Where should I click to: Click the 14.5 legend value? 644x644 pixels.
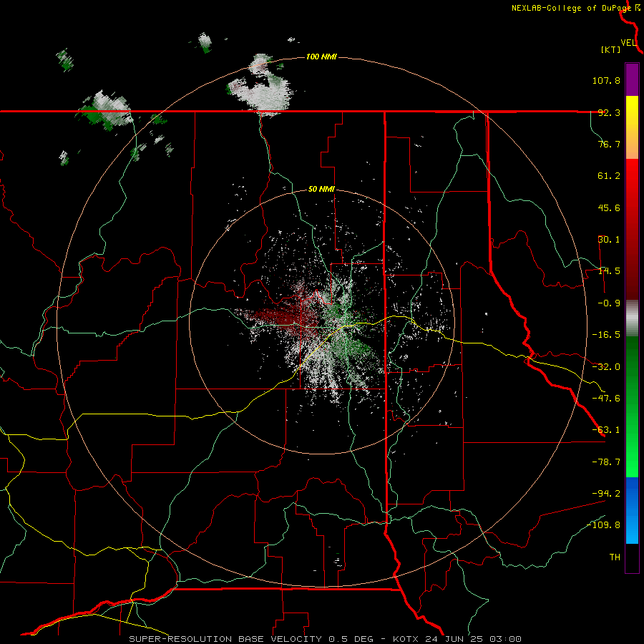609,271
